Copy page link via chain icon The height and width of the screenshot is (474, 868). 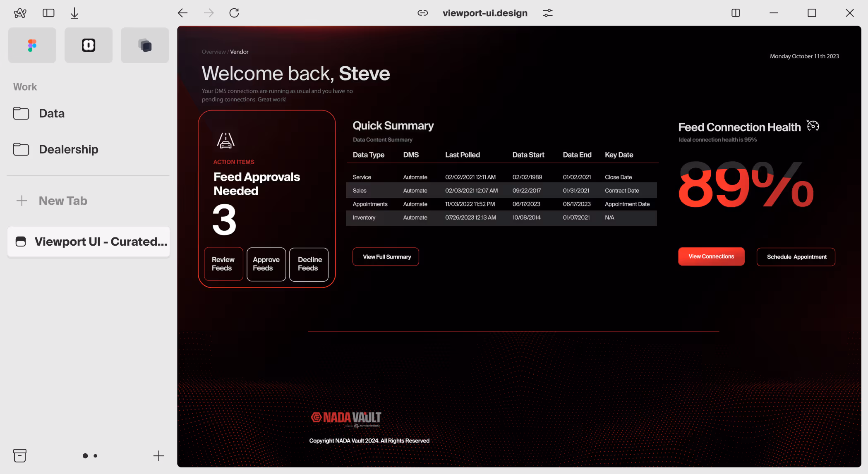(422, 13)
